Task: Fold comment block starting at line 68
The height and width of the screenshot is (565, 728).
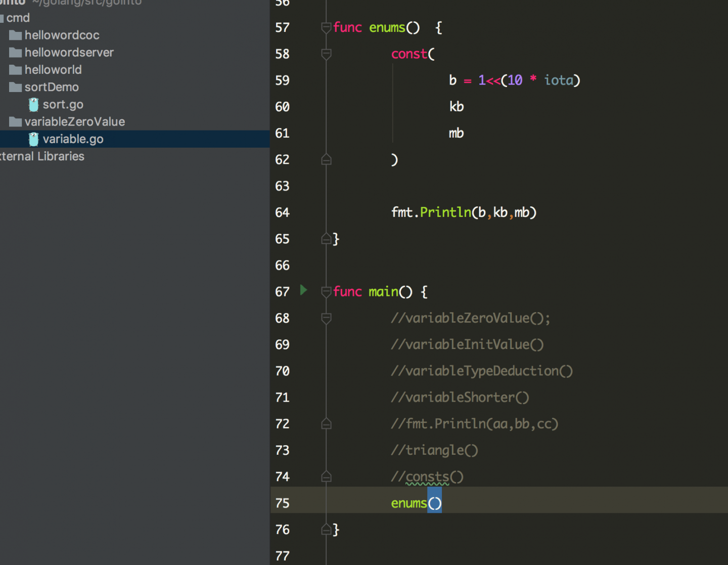Action: tap(326, 318)
